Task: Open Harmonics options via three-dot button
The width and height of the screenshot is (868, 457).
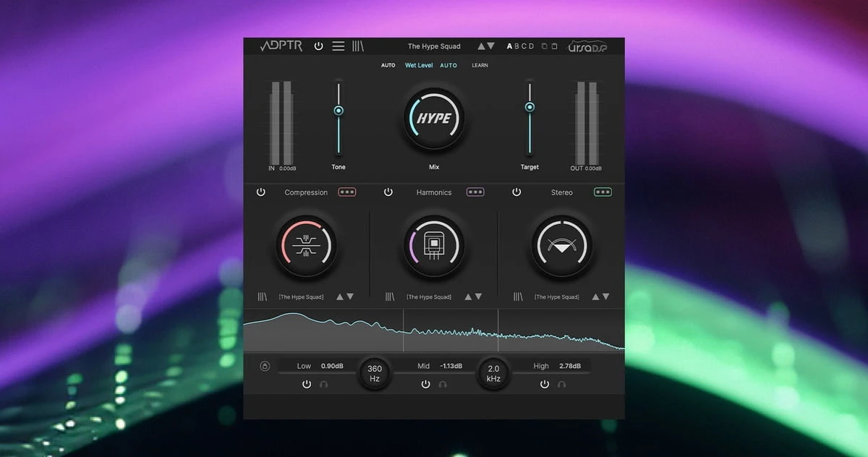Action: pyautogui.click(x=475, y=192)
